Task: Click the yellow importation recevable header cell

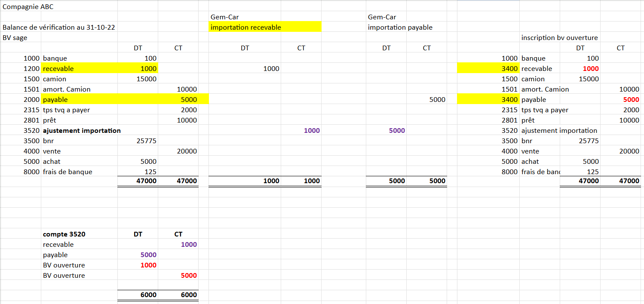Action: click(x=246, y=28)
